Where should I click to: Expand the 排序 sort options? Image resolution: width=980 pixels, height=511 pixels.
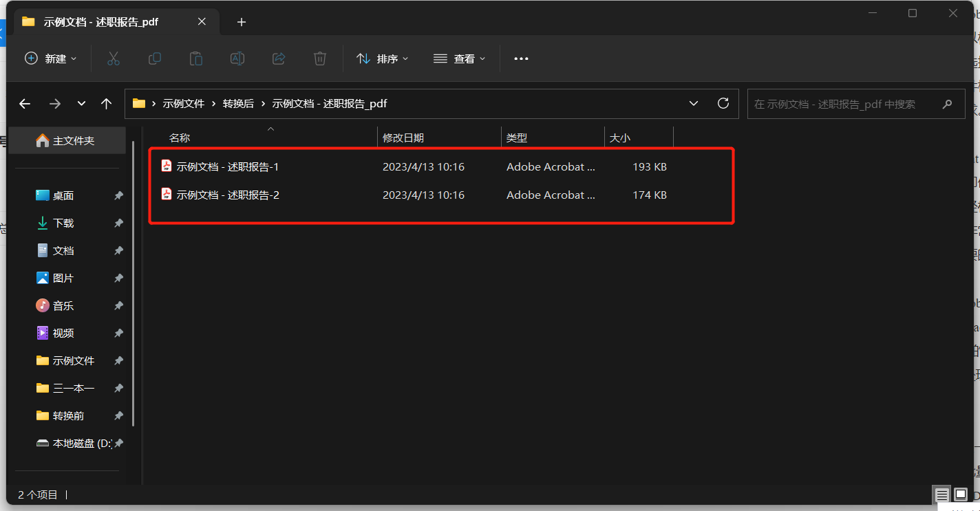(383, 59)
